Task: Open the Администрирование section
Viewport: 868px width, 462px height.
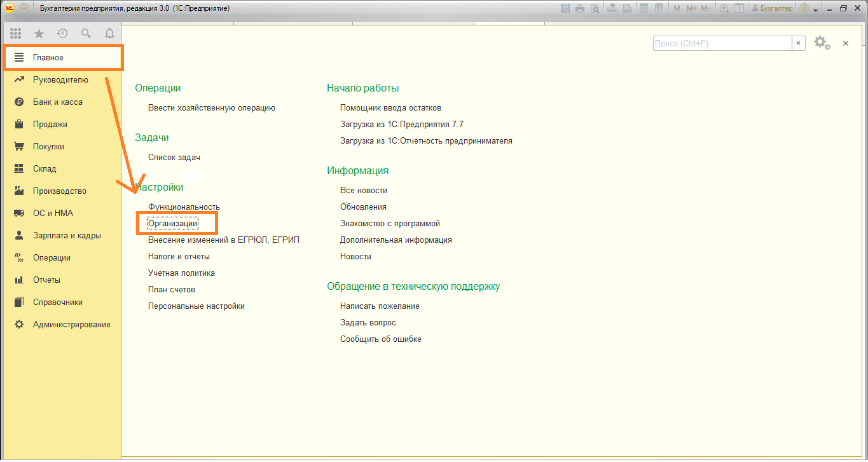Action: click(x=71, y=325)
